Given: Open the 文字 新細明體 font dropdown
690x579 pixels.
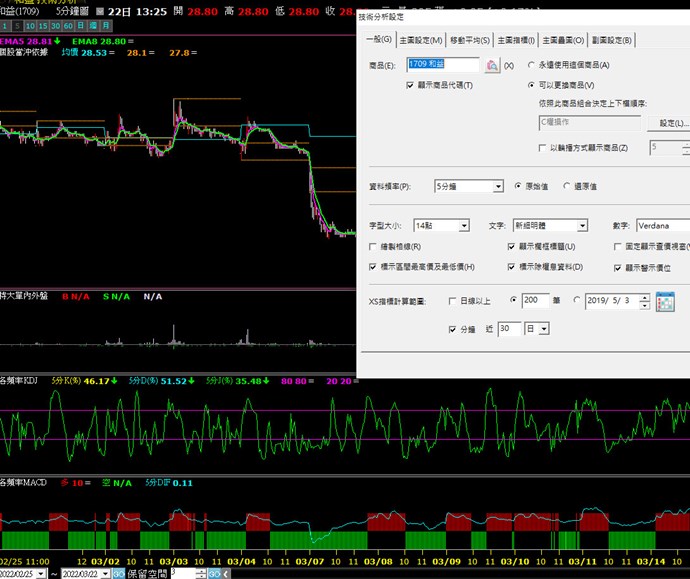Looking at the screenshot, I should [581, 226].
